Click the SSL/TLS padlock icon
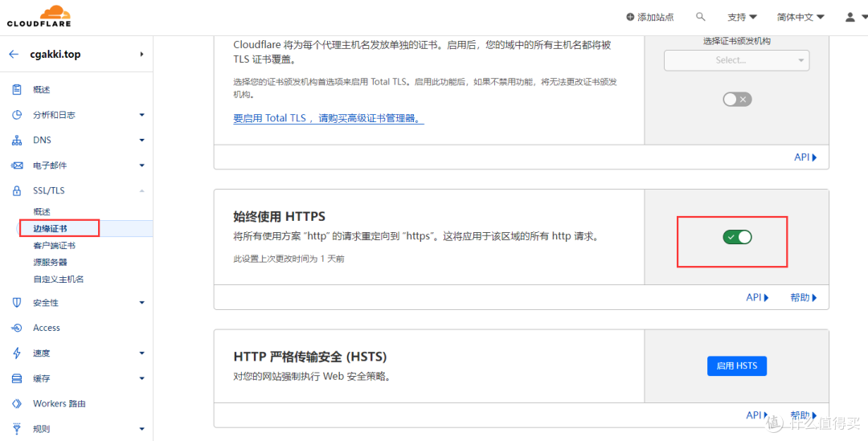Image resolution: width=868 pixels, height=441 pixels. 17,191
